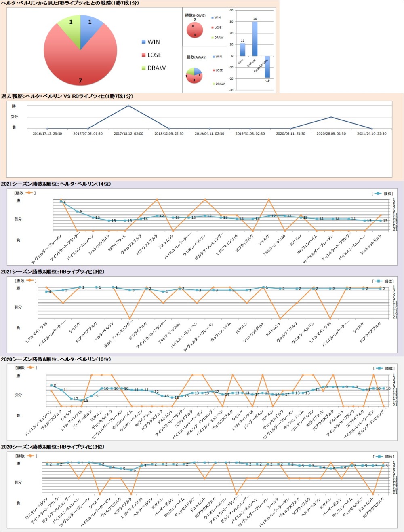Click the 過去戦歴 section heading
The height and width of the screenshot is (532, 404).
pyautogui.click(x=67, y=96)
